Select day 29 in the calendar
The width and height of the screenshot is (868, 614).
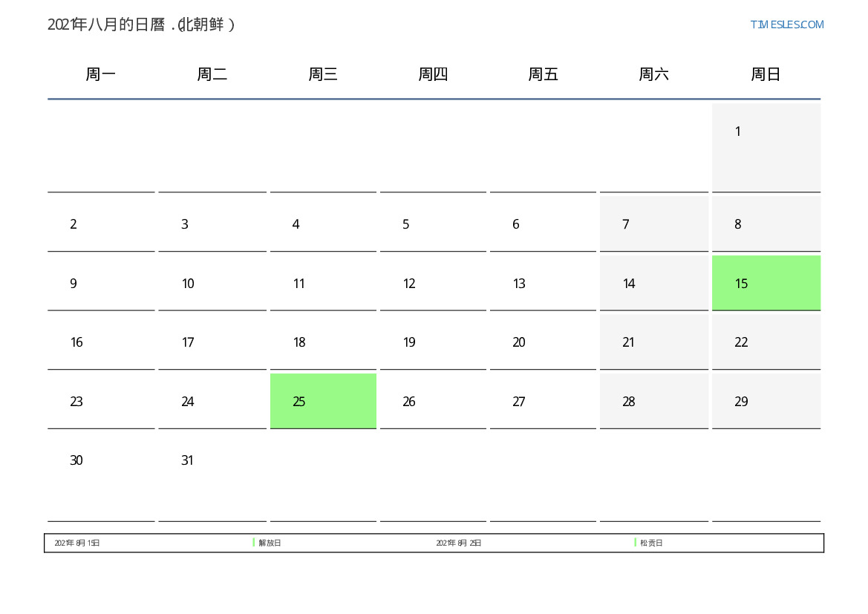pyautogui.click(x=766, y=401)
